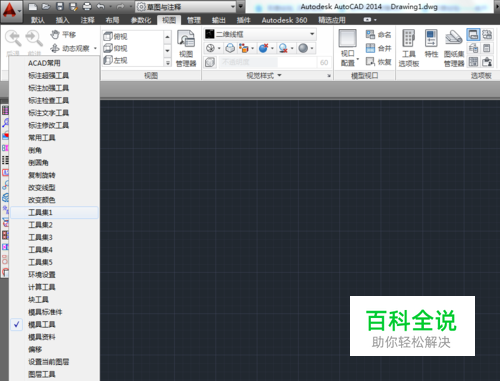Click the gray sphere material icon
500x381 pixels.
303,48
